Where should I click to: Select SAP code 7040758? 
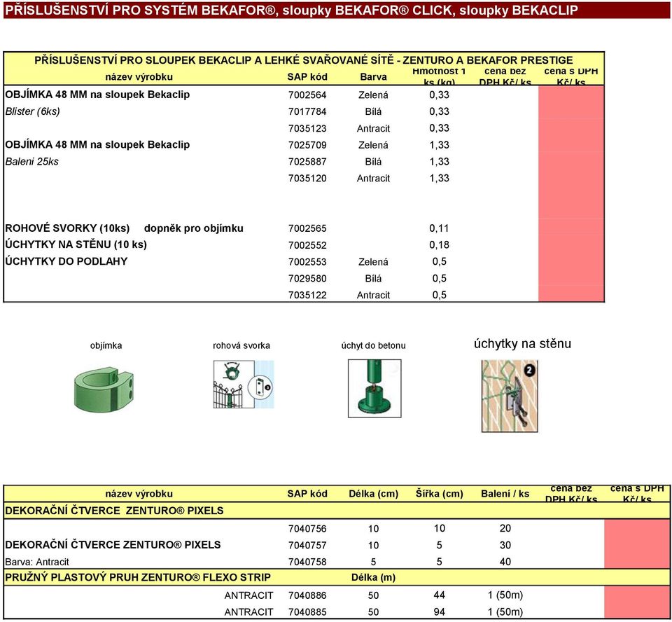(x=307, y=562)
